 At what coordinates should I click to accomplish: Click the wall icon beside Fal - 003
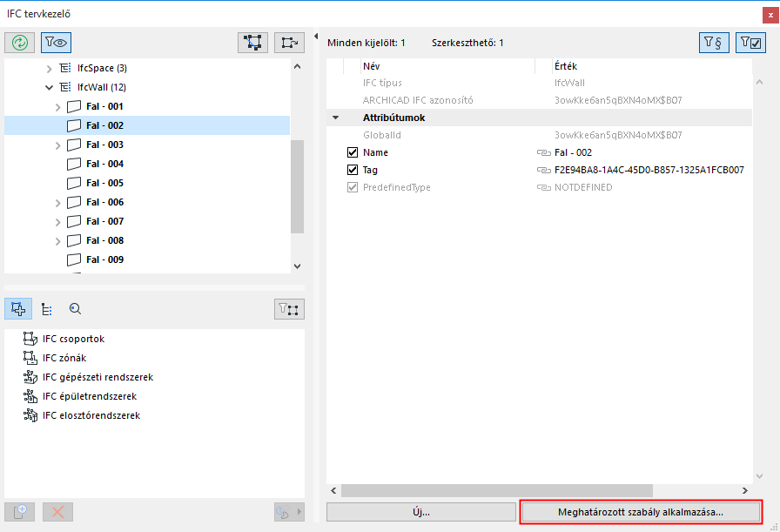click(x=74, y=145)
